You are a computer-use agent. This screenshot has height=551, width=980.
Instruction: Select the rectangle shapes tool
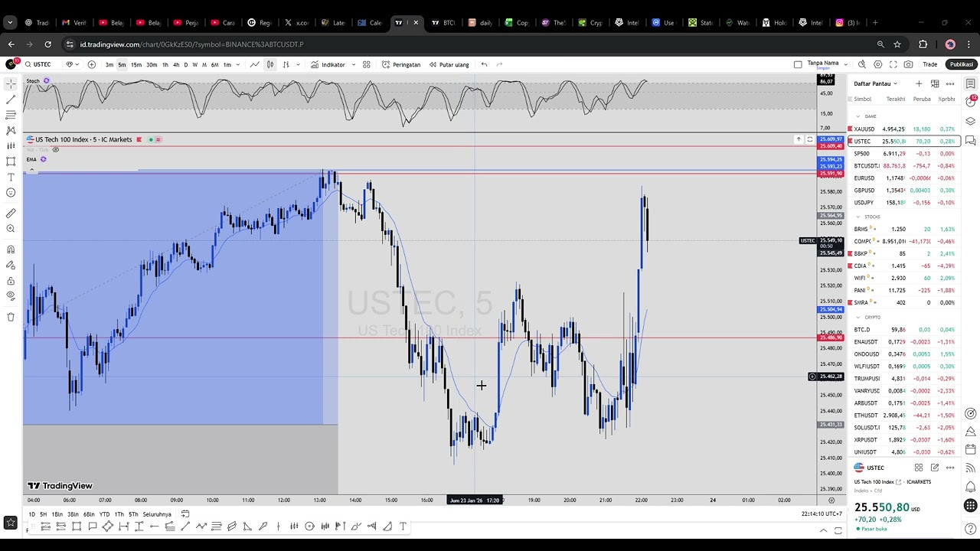11,161
